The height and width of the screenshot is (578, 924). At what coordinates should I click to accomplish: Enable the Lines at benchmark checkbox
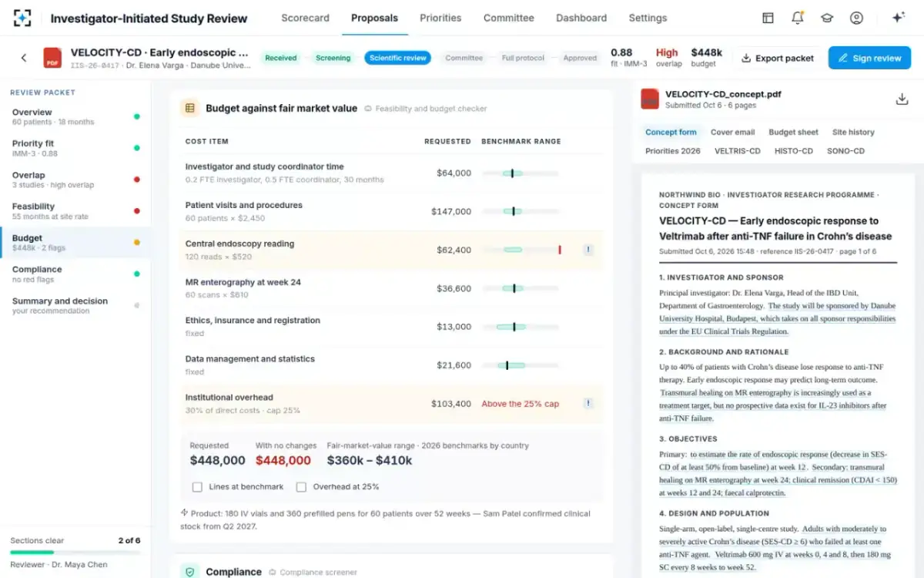coord(197,487)
